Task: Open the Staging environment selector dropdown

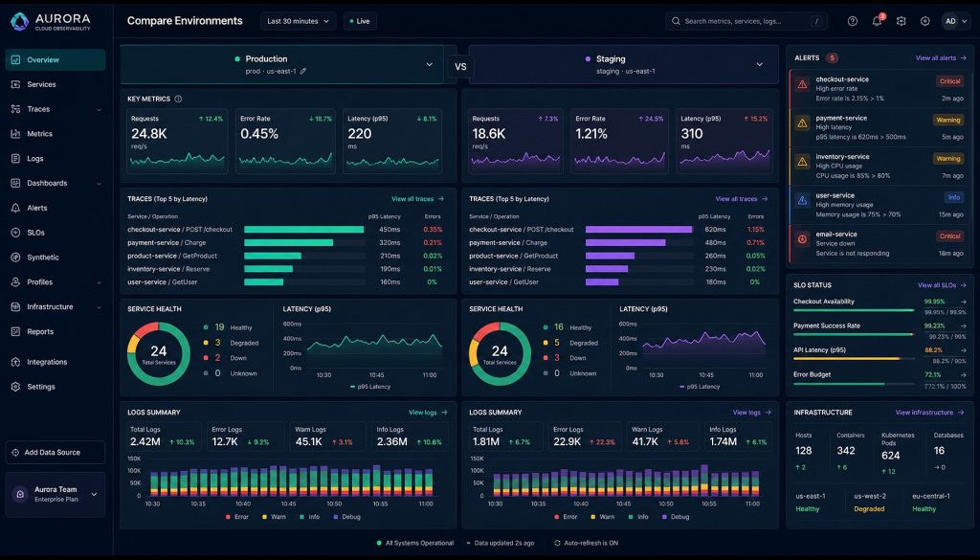Action: point(624,64)
